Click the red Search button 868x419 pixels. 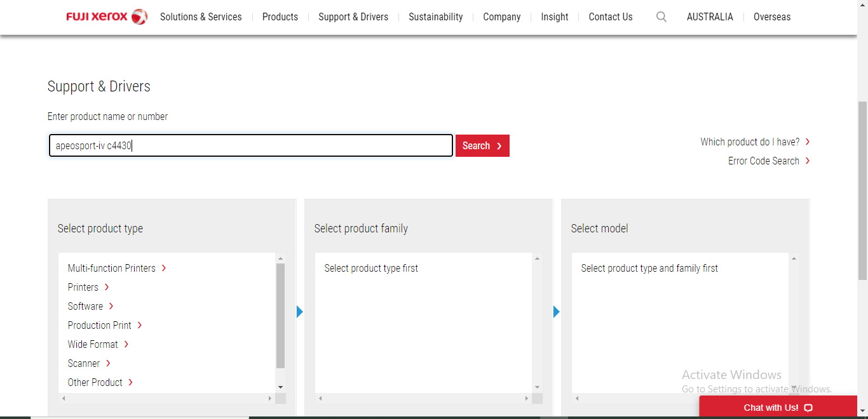click(x=482, y=146)
